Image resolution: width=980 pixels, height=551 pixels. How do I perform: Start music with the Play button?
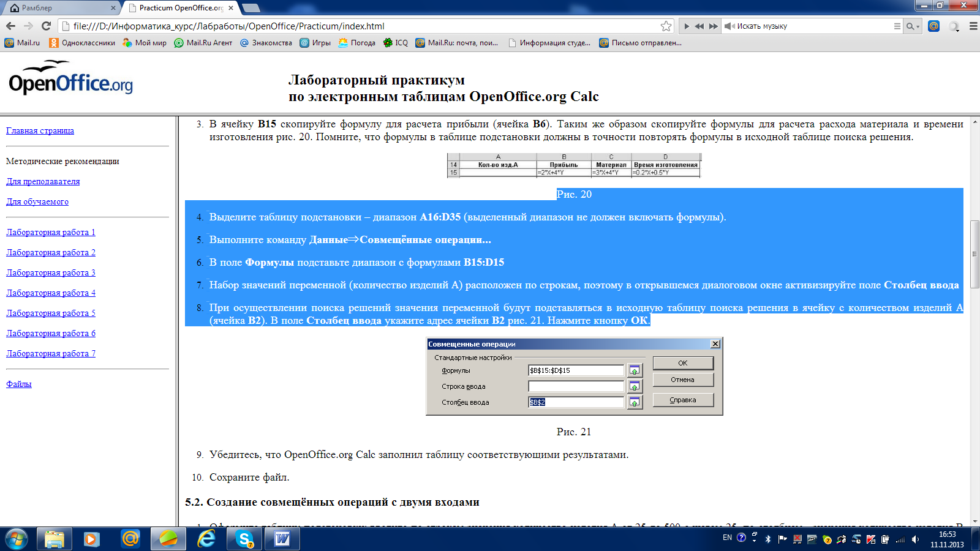[x=687, y=26]
